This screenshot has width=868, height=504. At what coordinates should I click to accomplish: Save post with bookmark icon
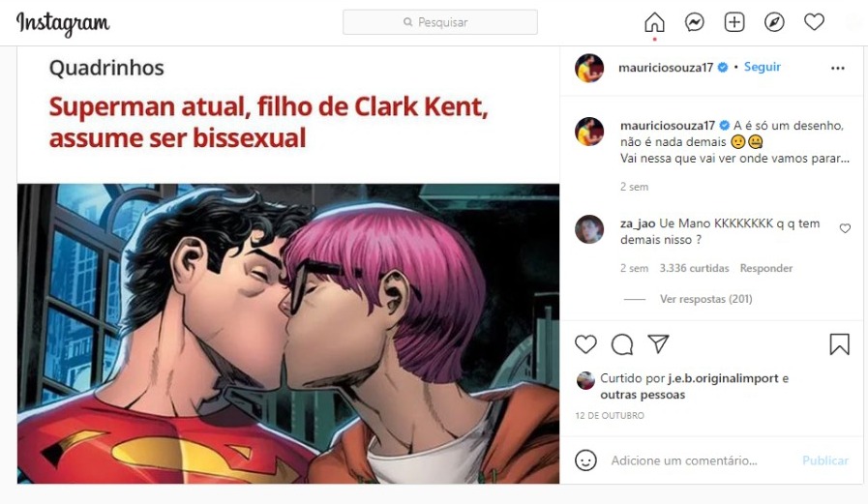(839, 344)
